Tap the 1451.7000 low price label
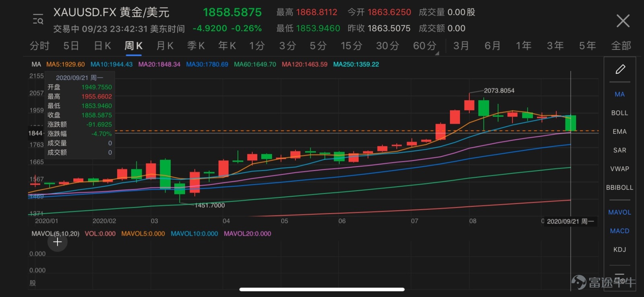The image size is (644, 297). point(210,205)
